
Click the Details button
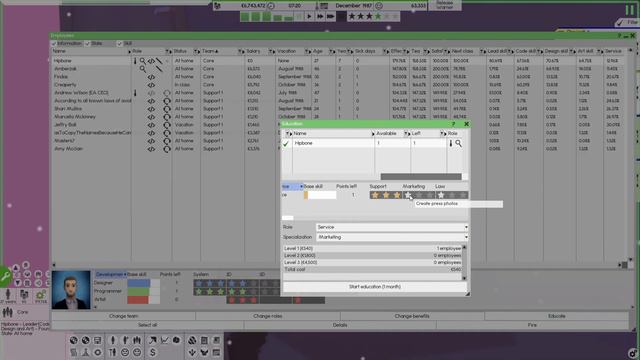coord(340,325)
